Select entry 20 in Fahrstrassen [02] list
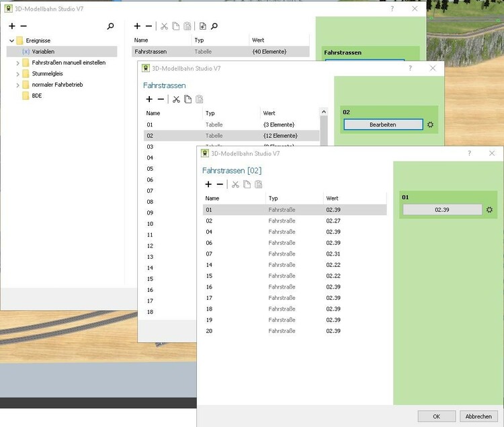The height and width of the screenshot is (427, 504). point(294,331)
